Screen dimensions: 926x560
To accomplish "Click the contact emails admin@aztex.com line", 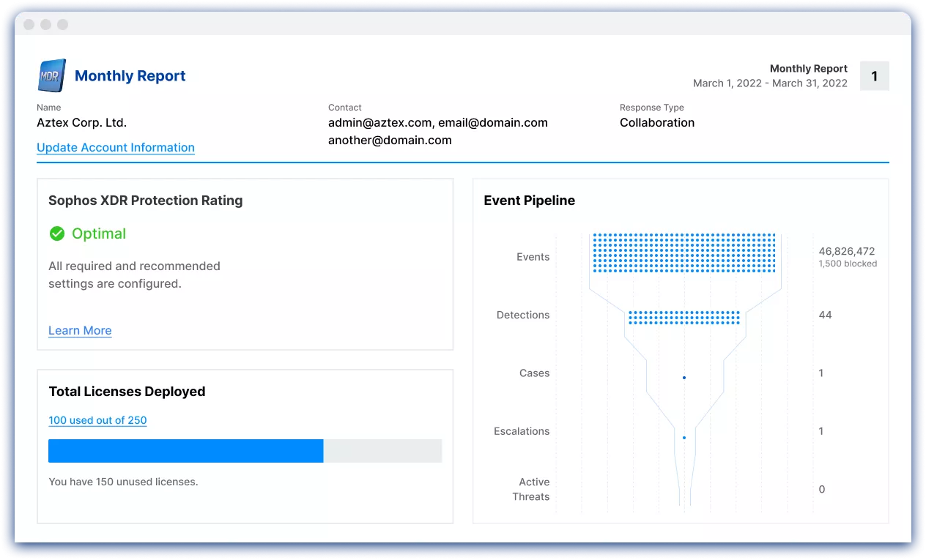I will 438,122.
